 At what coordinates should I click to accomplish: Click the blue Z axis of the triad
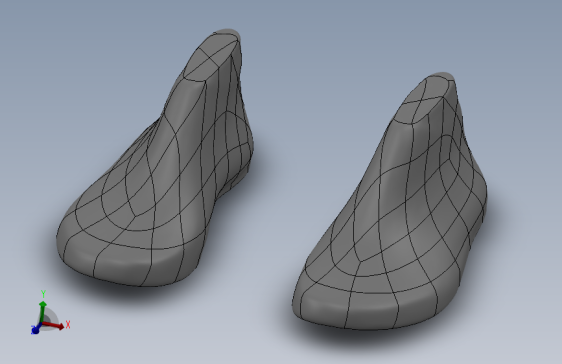35,330
